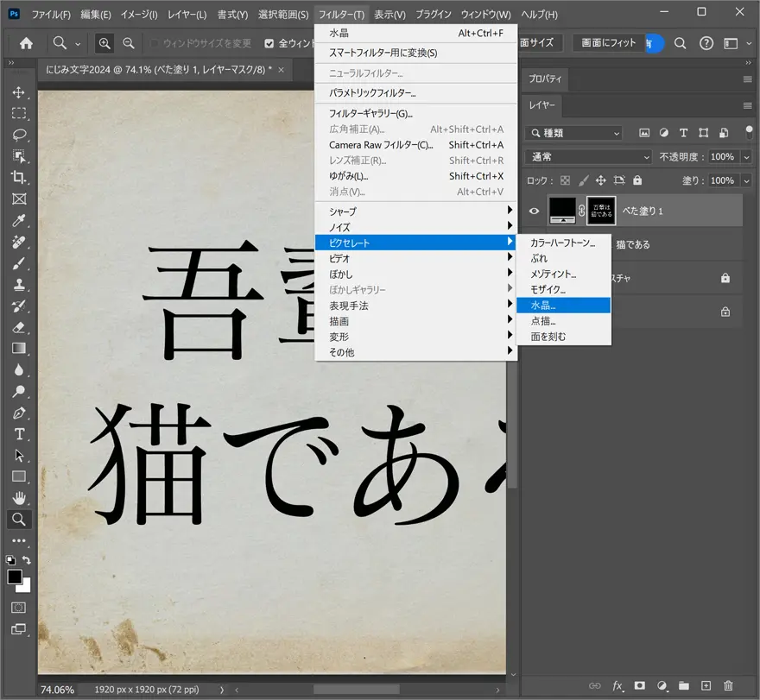Toggle the lock all layer icon
Image resolution: width=760 pixels, height=700 pixels.
[x=637, y=180]
